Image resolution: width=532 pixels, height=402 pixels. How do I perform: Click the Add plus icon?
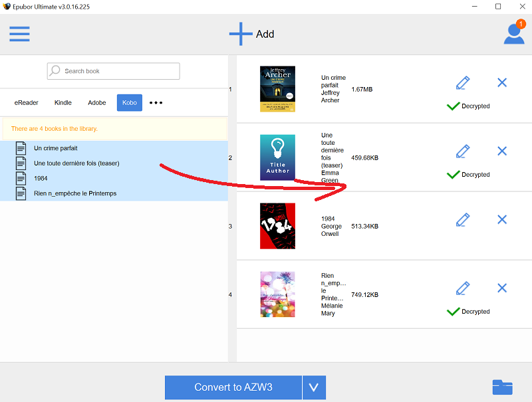coord(241,34)
